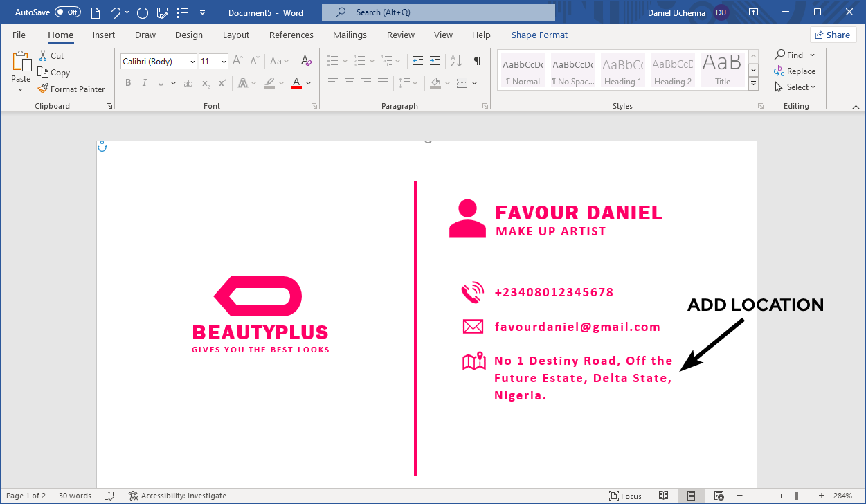Activate the Format Painter
Image resolution: width=866 pixels, height=504 pixels.
[x=71, y=89]
